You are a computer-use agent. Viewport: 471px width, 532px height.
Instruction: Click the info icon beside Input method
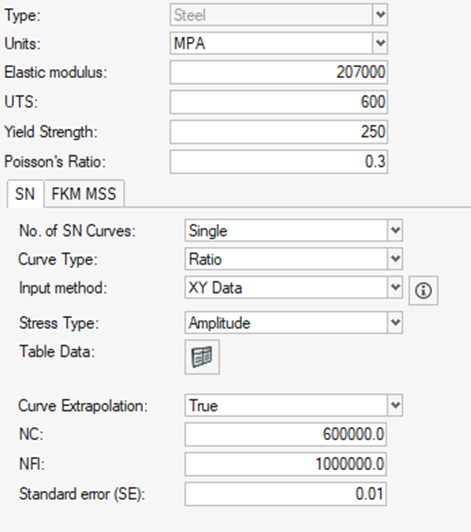(423, 290)
